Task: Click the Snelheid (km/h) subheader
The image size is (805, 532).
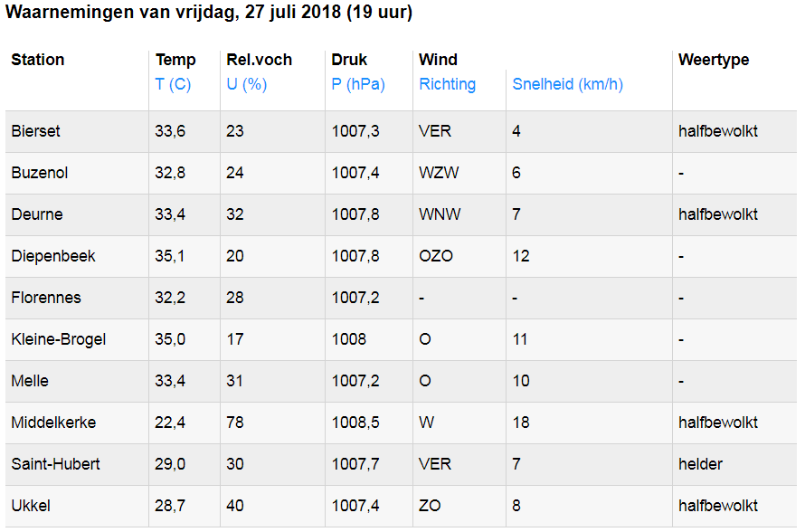Action: (567, 84)
